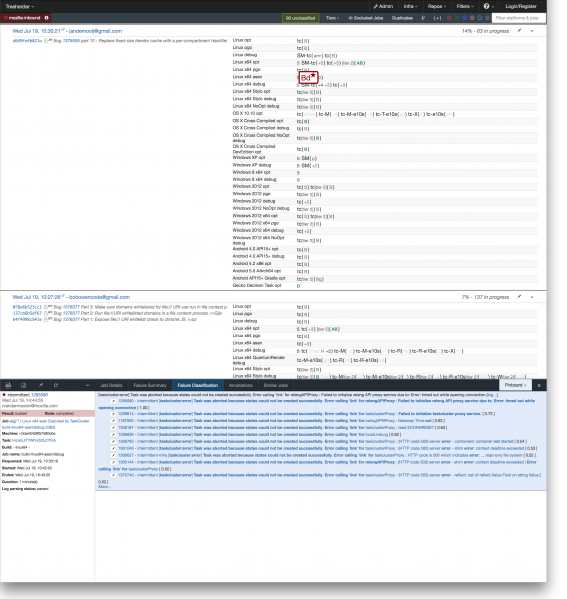Select the Failure Classification tab

(x=198, y=385)
